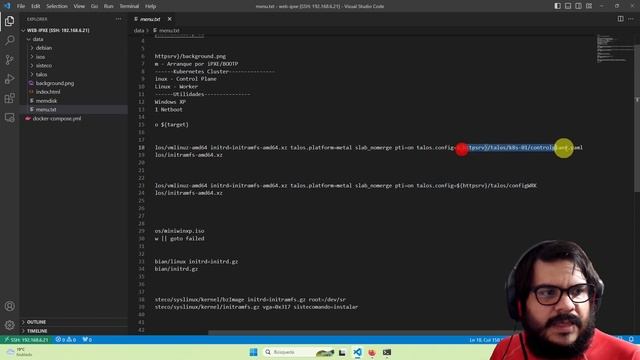Image resolution: width=640 pixels, height=360 pixels.
Task: Open docker-compose.yml in explorer
Action: tap(57, 118)
